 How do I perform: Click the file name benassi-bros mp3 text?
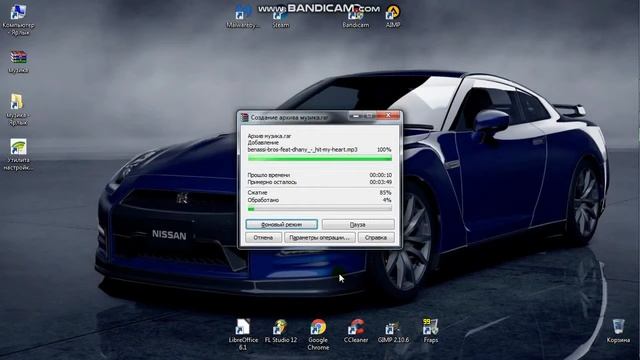(302, 150)
